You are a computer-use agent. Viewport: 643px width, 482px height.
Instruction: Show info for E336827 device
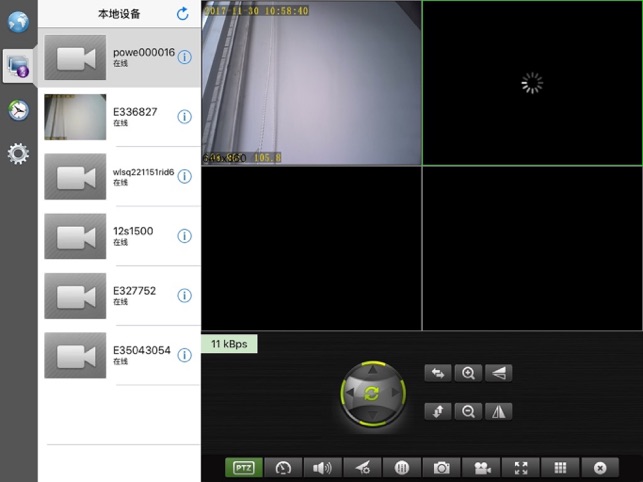(185, 117)
